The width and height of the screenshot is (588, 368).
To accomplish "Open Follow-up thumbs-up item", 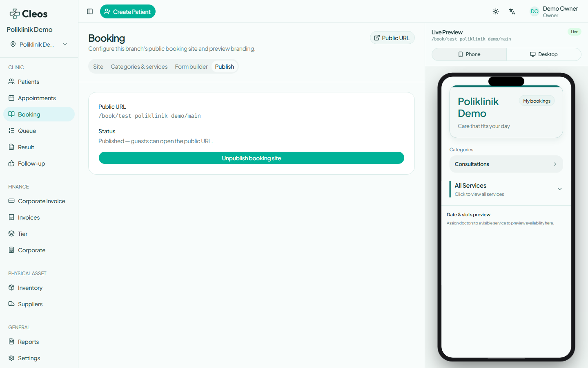I will tap(39, 164).
